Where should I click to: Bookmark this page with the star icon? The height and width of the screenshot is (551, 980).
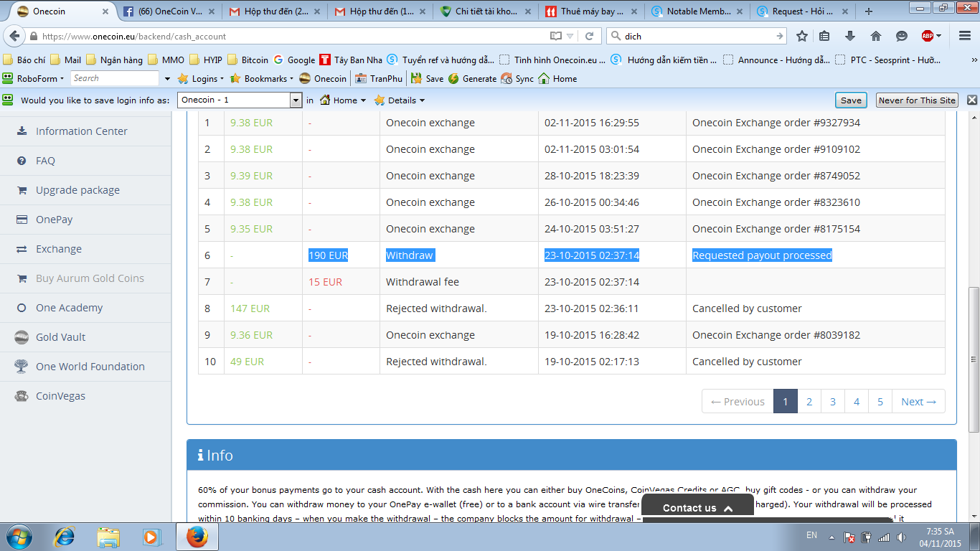tap(802, 36)
